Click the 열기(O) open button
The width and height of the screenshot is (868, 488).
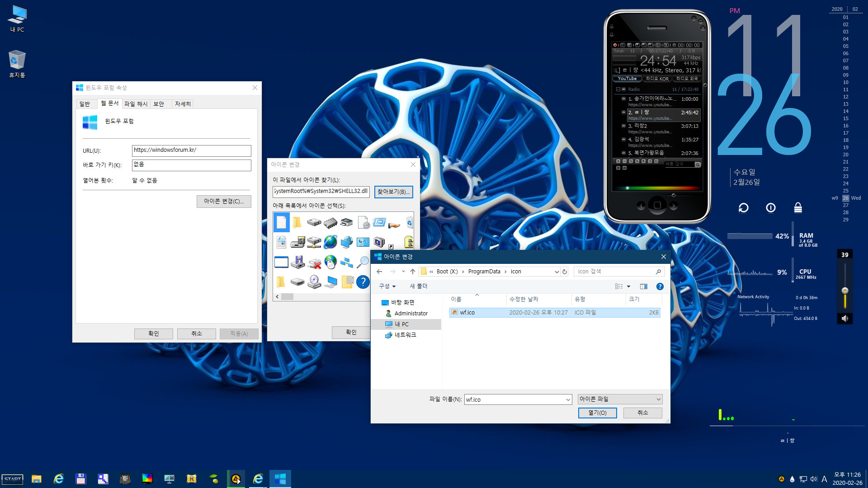[597, 413]
